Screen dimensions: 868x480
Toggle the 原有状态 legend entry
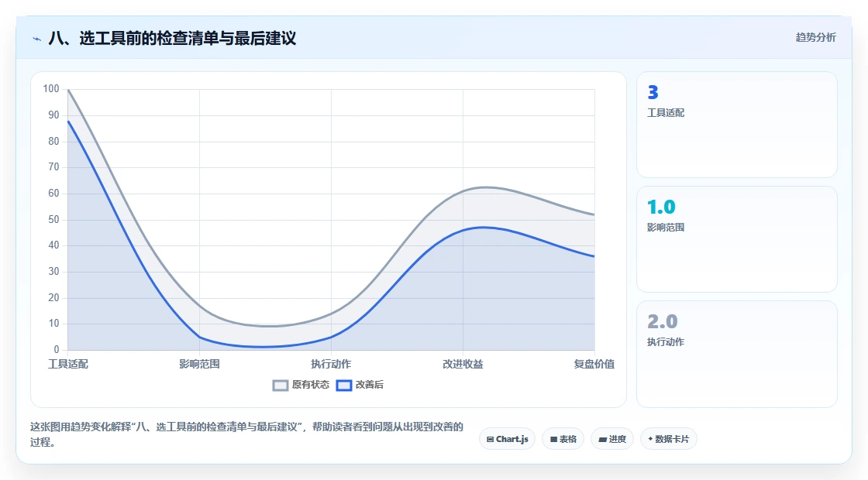(301, 385)
